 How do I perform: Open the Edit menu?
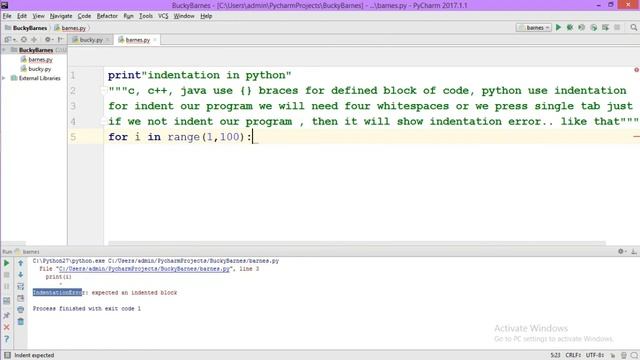pyautogui.click(x=22, y=16)
